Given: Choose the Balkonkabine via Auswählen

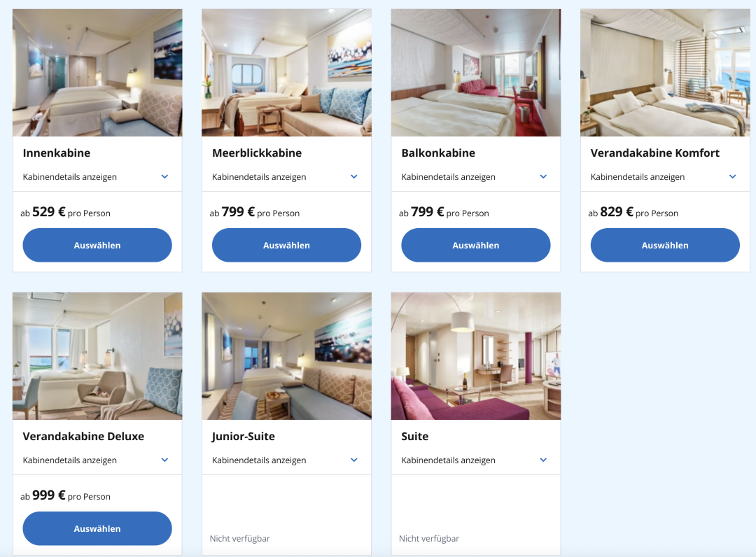Looking at the screenshot, I should 476,245.
